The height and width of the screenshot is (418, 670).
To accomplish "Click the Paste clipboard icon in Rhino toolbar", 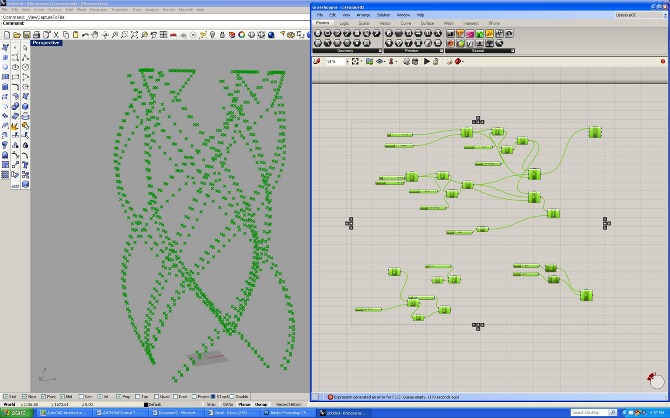I will click(x=76, y=35).
